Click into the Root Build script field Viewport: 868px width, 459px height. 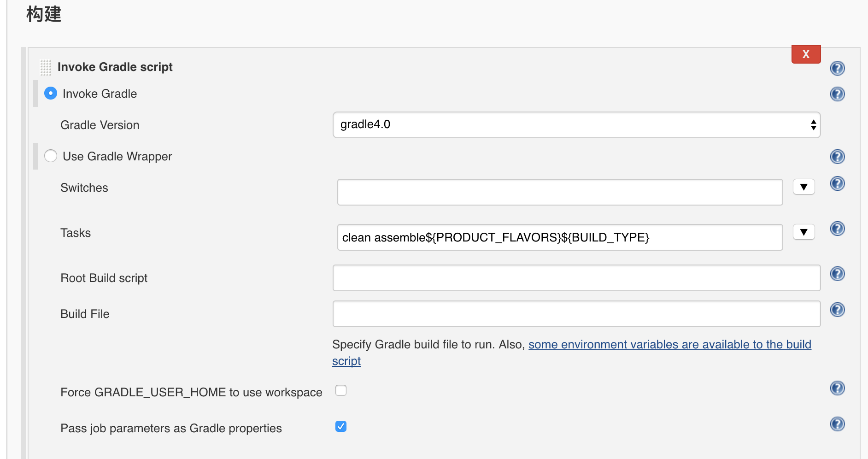pyautogui.click(x=576, y=278)
